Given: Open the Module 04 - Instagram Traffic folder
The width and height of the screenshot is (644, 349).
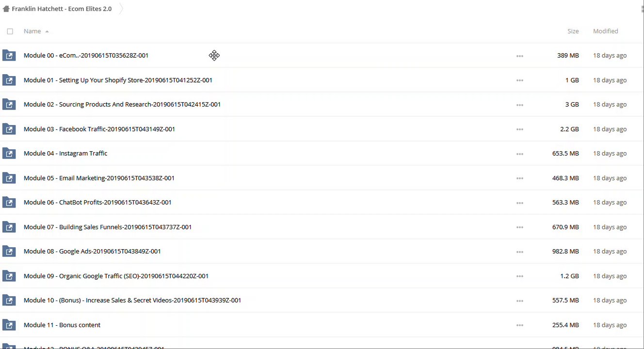Looking at the screenshot, I should (65, 153).
